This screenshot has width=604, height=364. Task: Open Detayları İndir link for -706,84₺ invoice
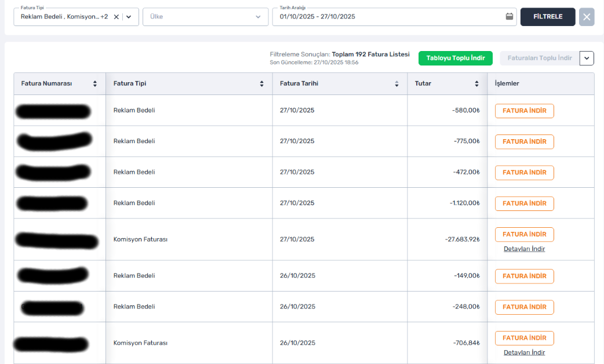click(524, 352)
